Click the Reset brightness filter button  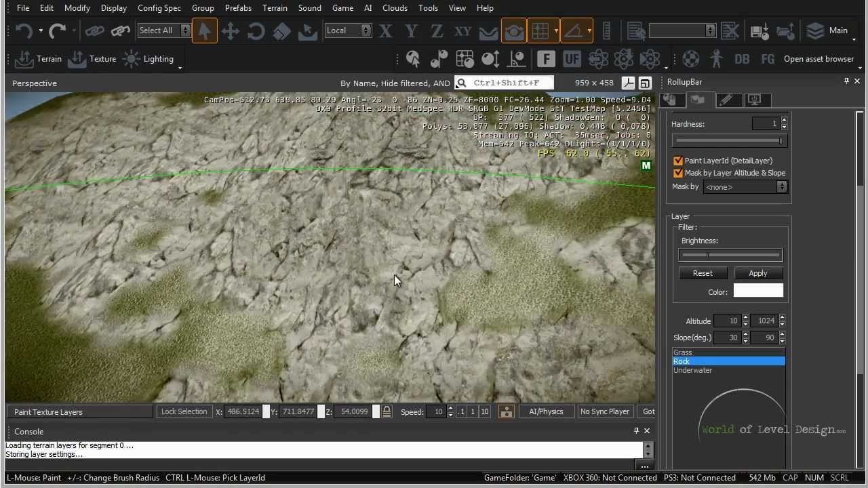[x=703, y=273]
